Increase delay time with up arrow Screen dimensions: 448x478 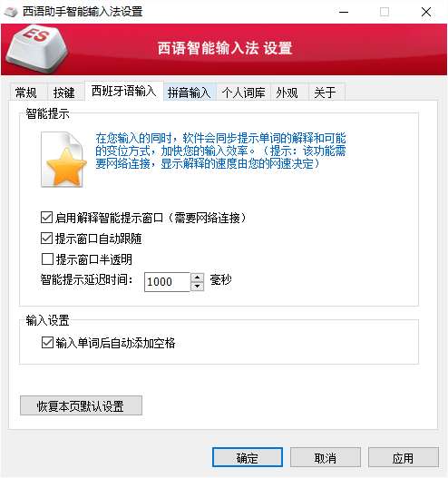197,278
